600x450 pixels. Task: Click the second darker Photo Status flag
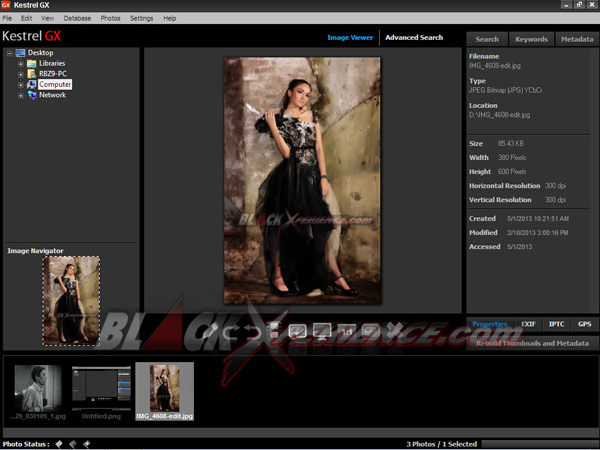tap(73, 443)
